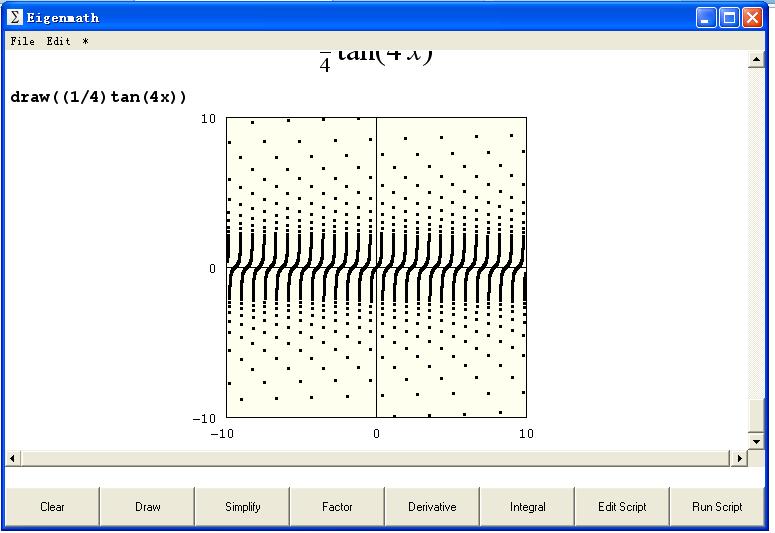The height and width of the screenshot is (533, 775).
Task: Click the Derivative button
Action: [432, 507]
